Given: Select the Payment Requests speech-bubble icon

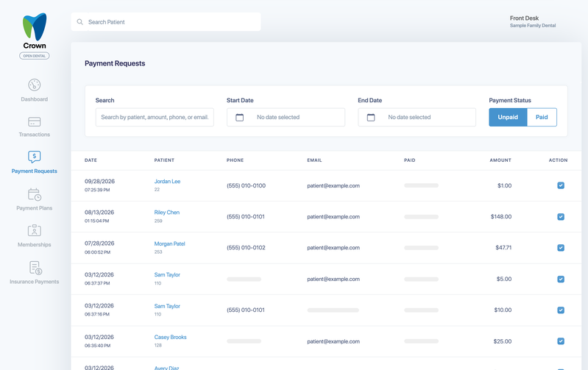Looking at the screenshot, I should pos(34,157).
